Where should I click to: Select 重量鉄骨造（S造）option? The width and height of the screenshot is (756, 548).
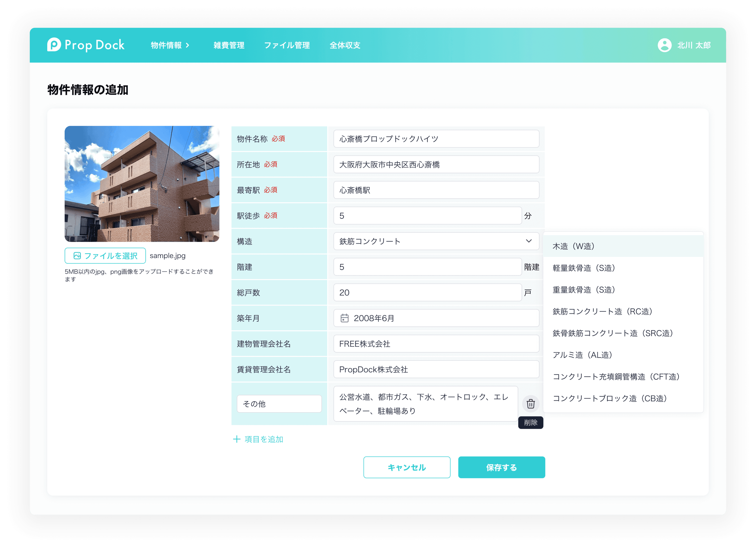[623, 289]
